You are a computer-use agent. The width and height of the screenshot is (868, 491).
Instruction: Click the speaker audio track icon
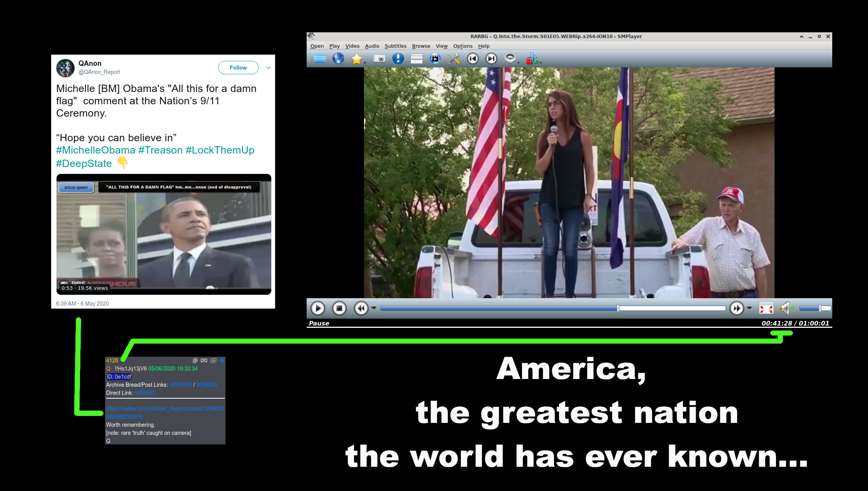pos(510,58)
